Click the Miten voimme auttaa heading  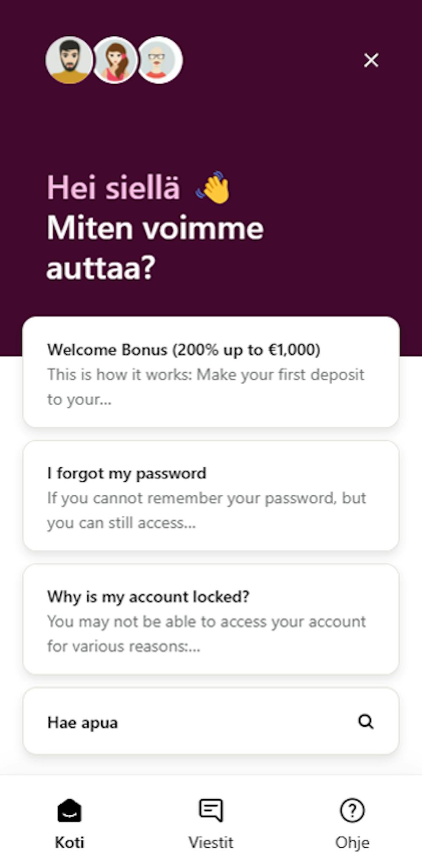pos(155,248)
